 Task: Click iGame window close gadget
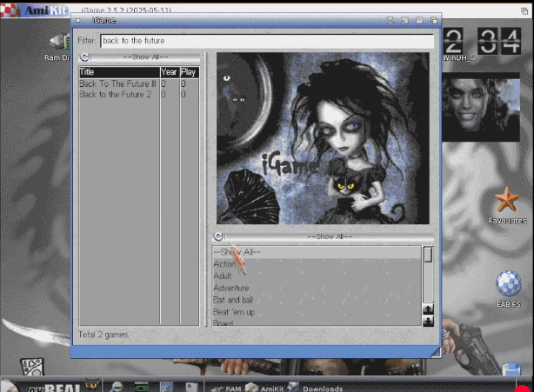click(78, 20)
